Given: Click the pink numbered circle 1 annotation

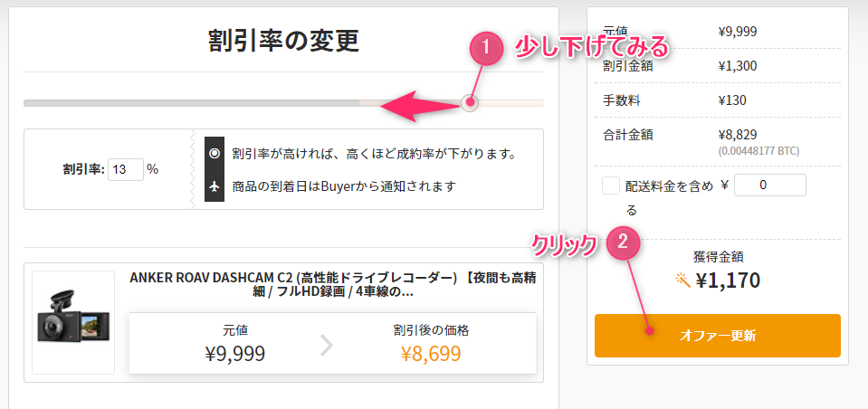Looking at the screenshot, I should pyautogui.click(x=486, y=49).
